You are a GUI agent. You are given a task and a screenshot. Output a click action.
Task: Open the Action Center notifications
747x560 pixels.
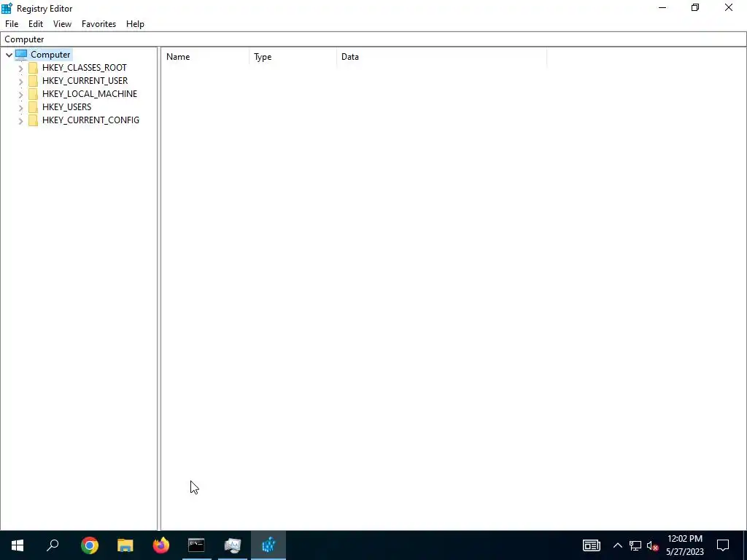(x=723, y=545)
